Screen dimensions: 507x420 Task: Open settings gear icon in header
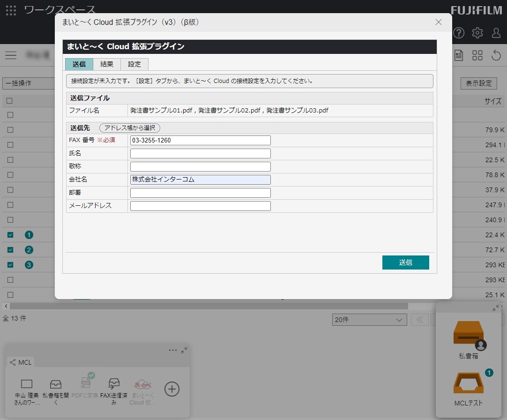tap(477, 33)
